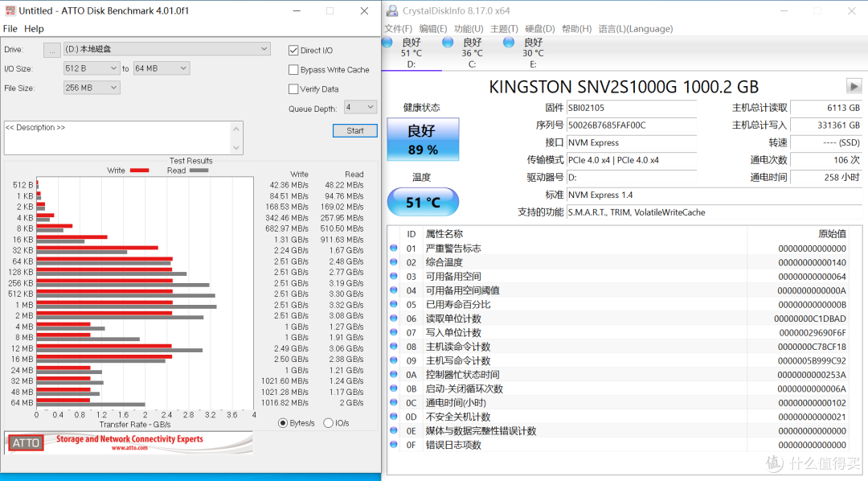Click the CrystalDiskInfo title bar icon
Viewport: 868px width, 481px height.
point(392,10)
